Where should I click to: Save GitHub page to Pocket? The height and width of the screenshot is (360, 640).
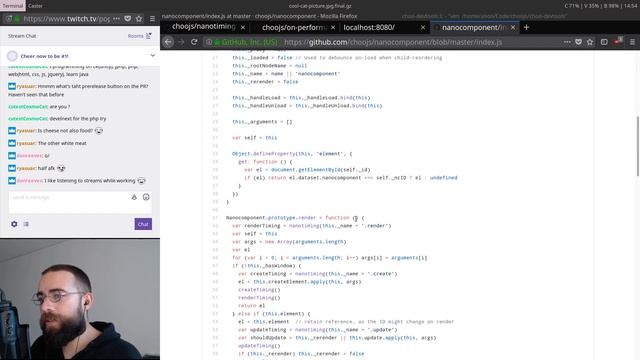click(x=578, y=42)
